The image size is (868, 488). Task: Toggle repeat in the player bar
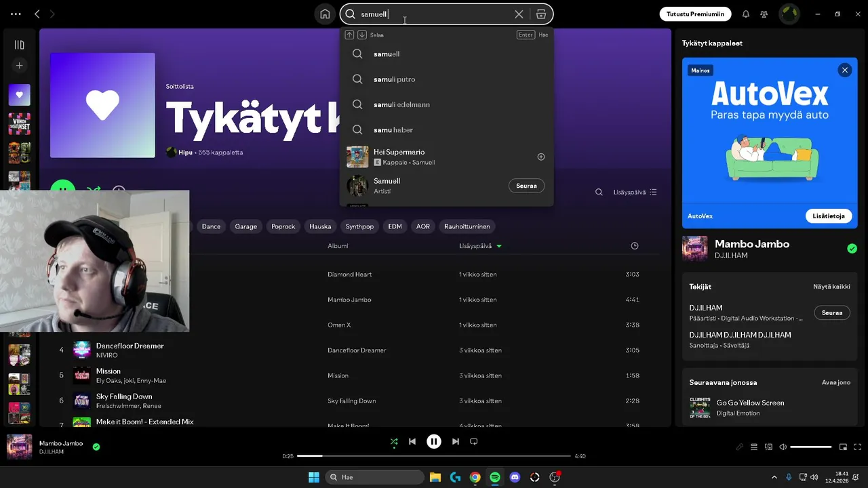tap(474, 442)
